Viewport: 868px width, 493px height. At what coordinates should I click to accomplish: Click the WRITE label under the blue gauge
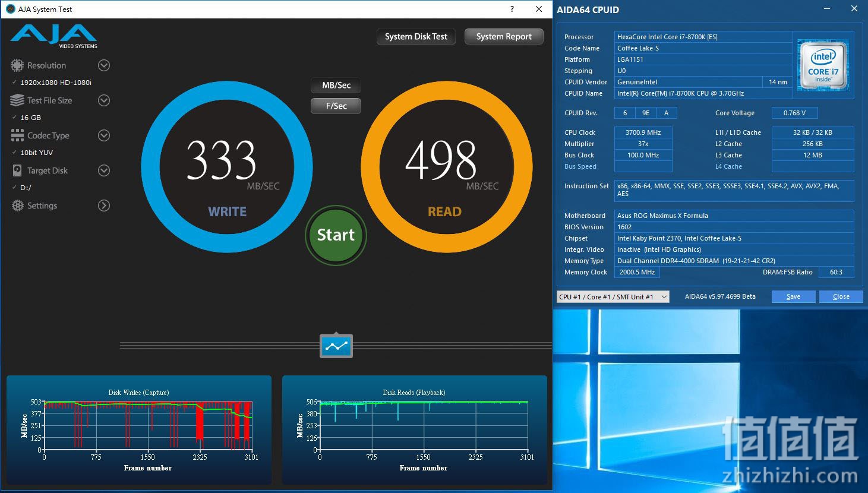pyautogui.click(x=227, y=212)
